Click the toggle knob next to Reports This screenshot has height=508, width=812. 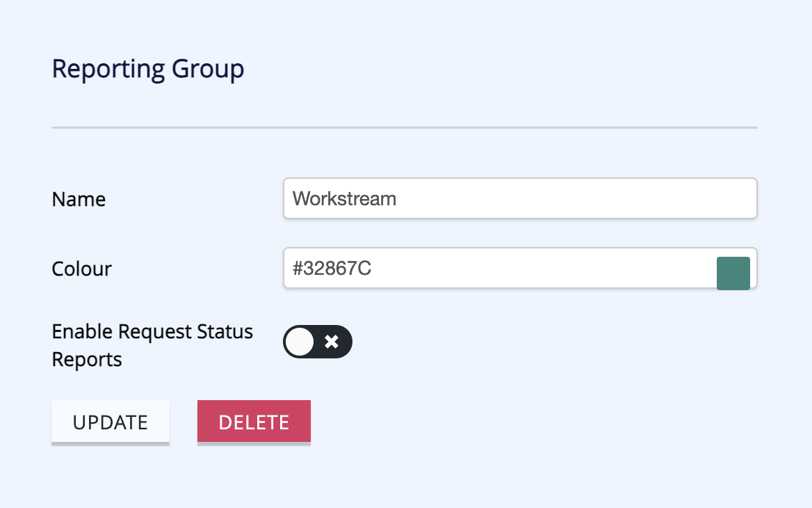pos(301,342)
